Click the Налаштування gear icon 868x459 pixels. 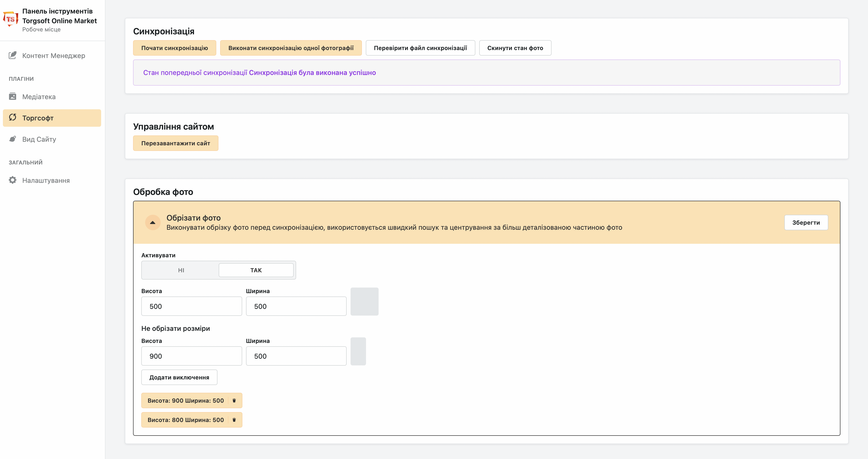(13, 180)
